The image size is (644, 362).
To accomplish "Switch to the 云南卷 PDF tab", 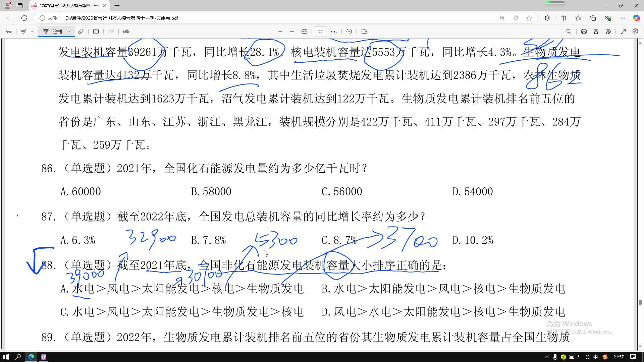I will click(x=67, y=6).
